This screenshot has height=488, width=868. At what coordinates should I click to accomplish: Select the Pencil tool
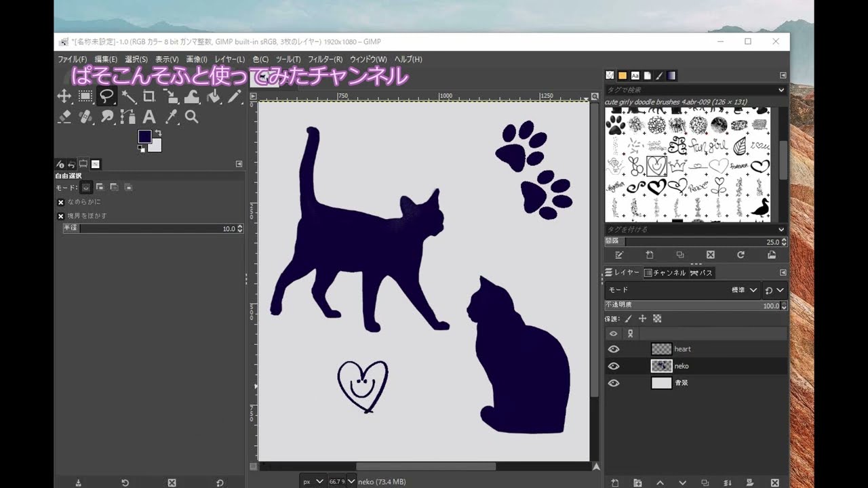coord(234,96)
